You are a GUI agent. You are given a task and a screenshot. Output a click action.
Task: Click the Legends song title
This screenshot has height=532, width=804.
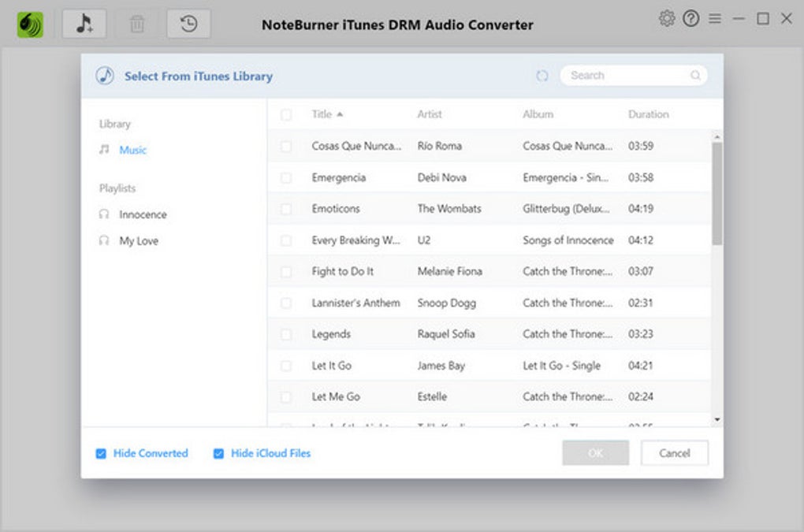coord(331,334)
